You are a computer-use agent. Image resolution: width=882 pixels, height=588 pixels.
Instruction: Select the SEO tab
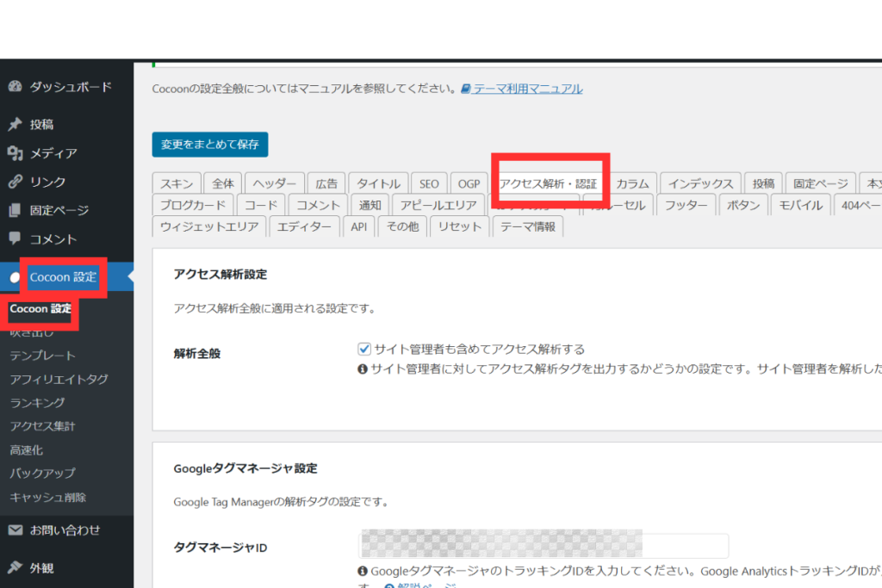coord(429,184)
